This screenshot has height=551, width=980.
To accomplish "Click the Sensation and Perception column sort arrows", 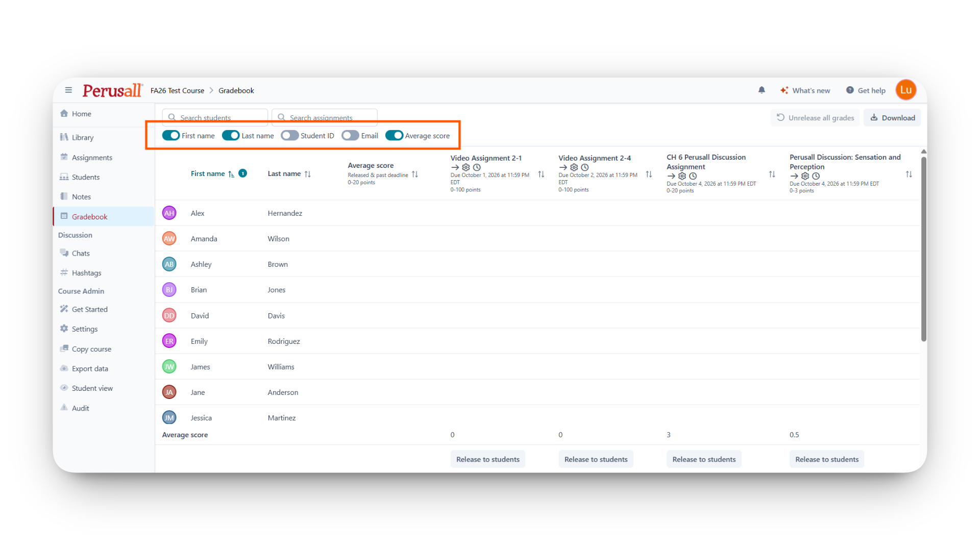I will click(x=909, y=174).
